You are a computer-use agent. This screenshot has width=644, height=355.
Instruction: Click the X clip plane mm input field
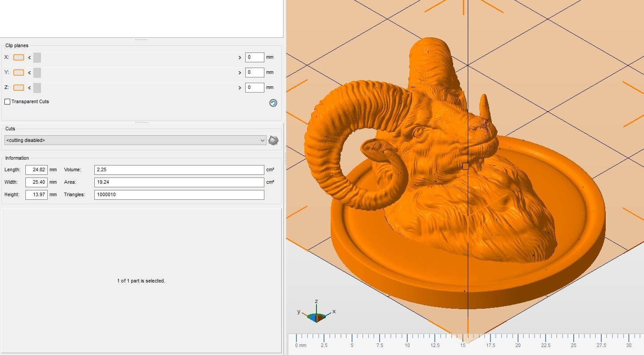255,57
